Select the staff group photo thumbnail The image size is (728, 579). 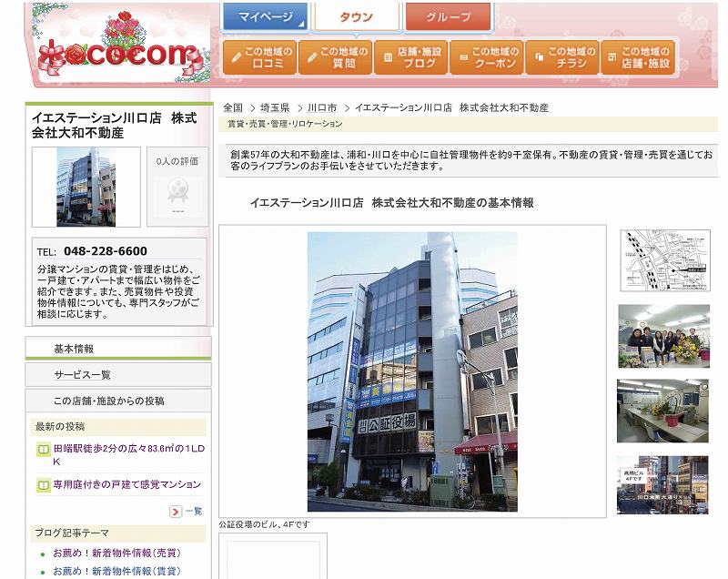[x=664, y=336]
